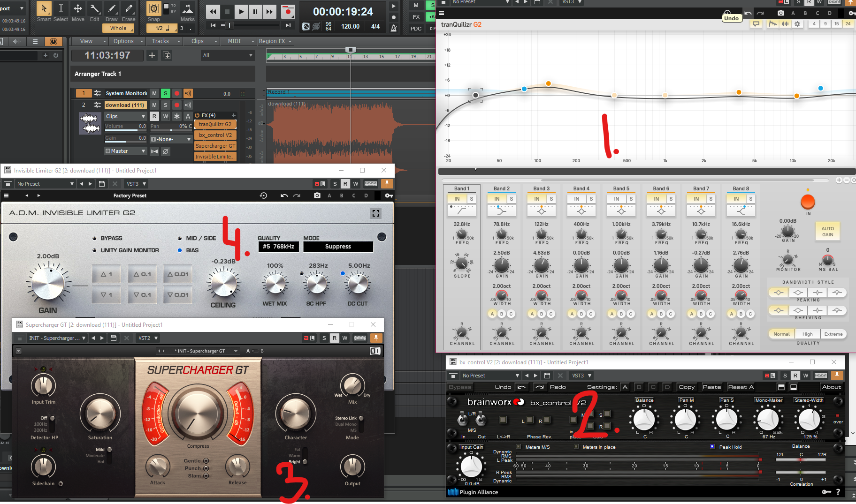Toggle the orange IN power button in tranQuilizr
The image size is (856, 504).
tap(808, 202)
